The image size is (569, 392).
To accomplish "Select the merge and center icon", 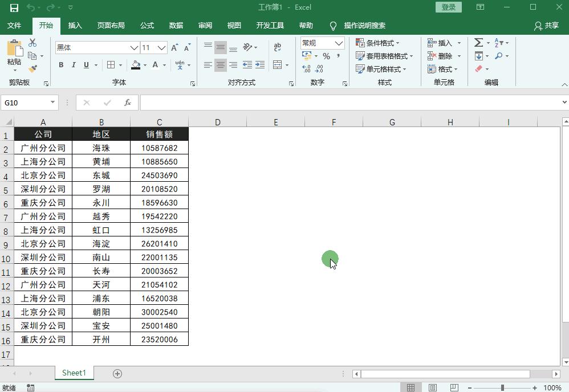I will (277, 65).
